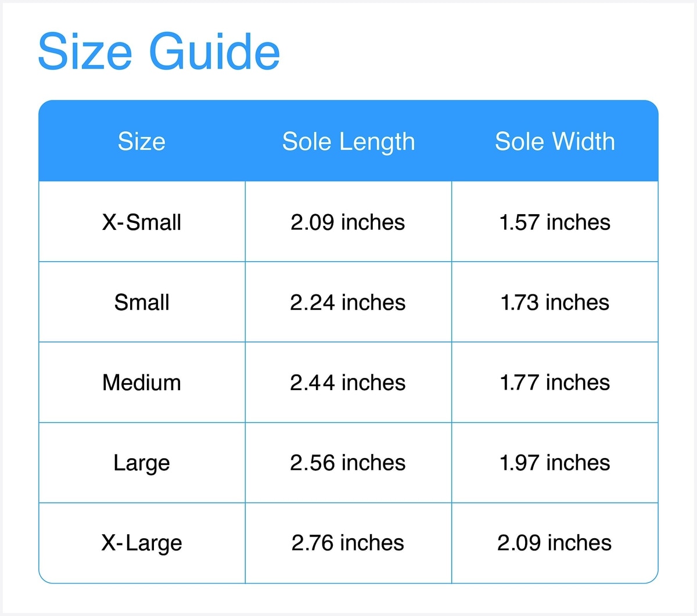Click the Size Guide title
Screen dimensions: 697x616
(x=159, y=52)
